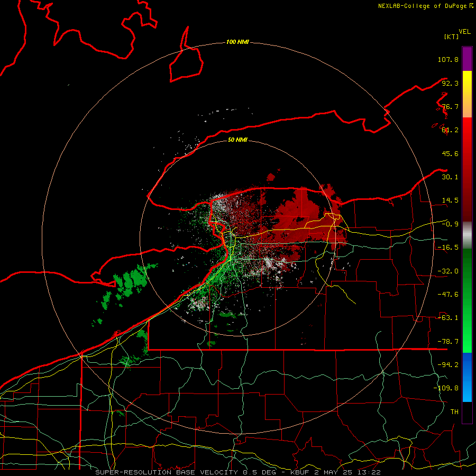
Task: Click the [KT] units label
Action: click(x=451, y=36)
